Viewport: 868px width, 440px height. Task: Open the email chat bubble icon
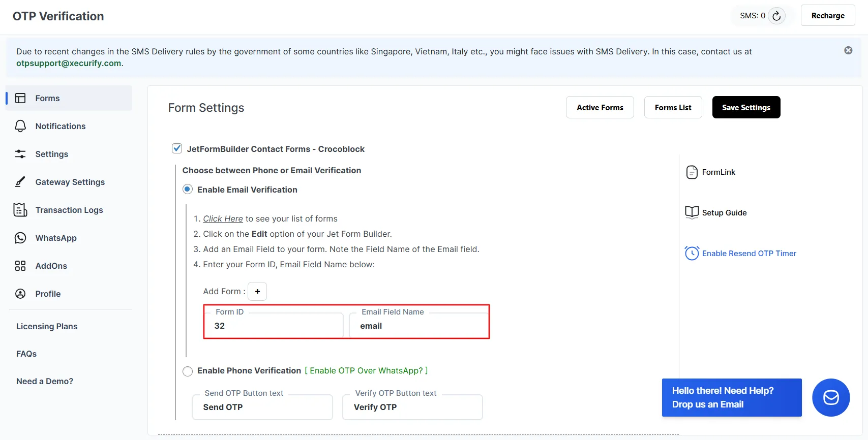pyautogui.click(x=831, y=397)
